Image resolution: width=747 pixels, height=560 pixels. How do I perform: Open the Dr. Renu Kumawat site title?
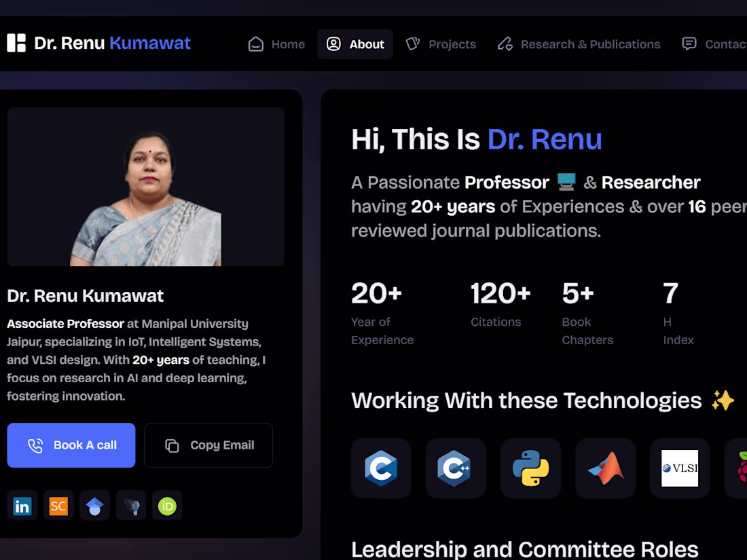[113, 43]
